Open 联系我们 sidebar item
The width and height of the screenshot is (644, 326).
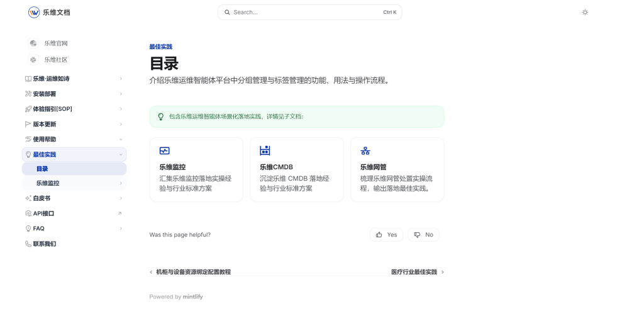tap(74, 244)
